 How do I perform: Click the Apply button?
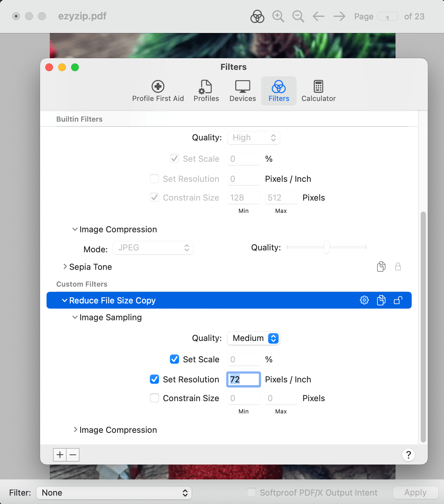coord(415,493)
